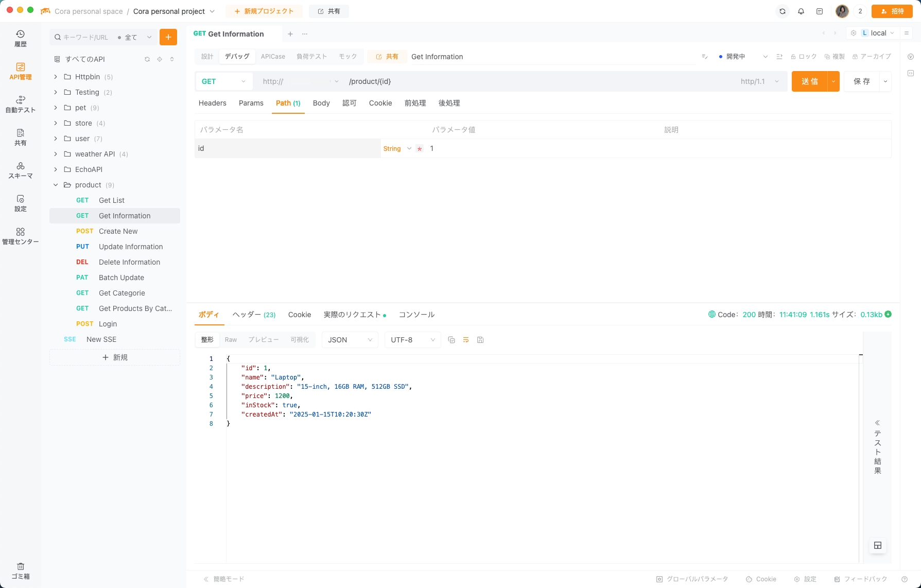Switch response view to 整形

pos(207,340)
